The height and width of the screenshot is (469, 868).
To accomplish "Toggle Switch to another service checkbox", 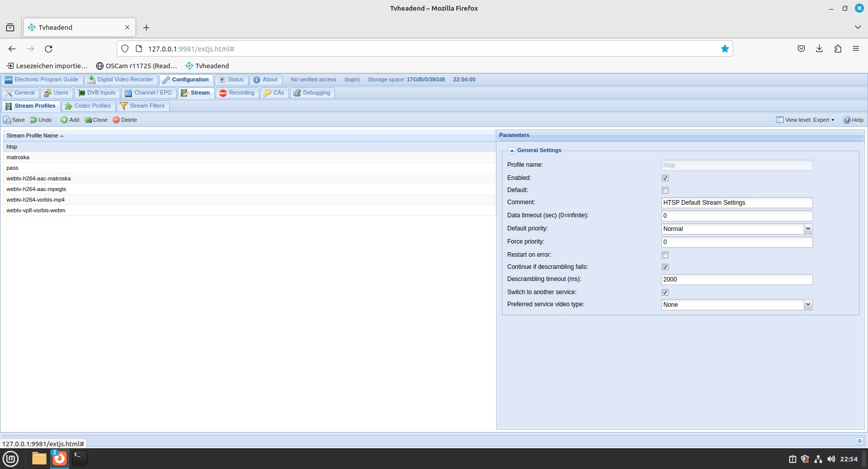I will pyautogui.click(x=665, y=293).
